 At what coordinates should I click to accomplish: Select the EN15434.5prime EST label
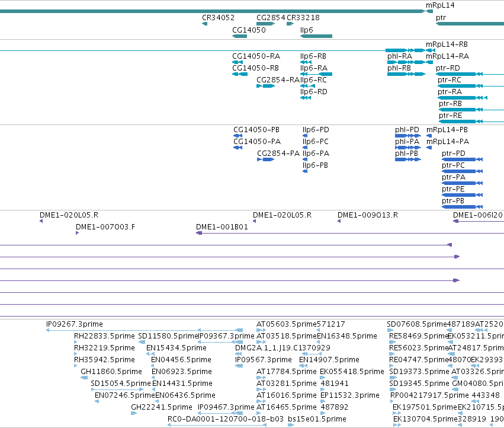[176, 348]
